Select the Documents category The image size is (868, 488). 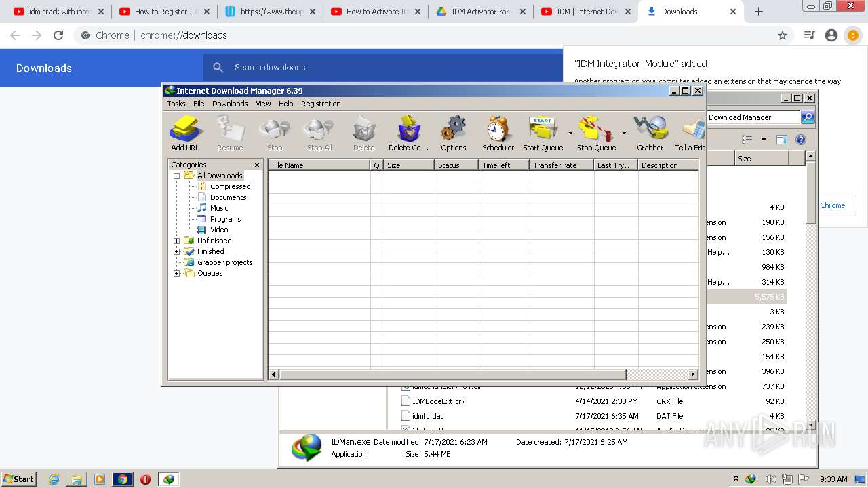[228, 197]
